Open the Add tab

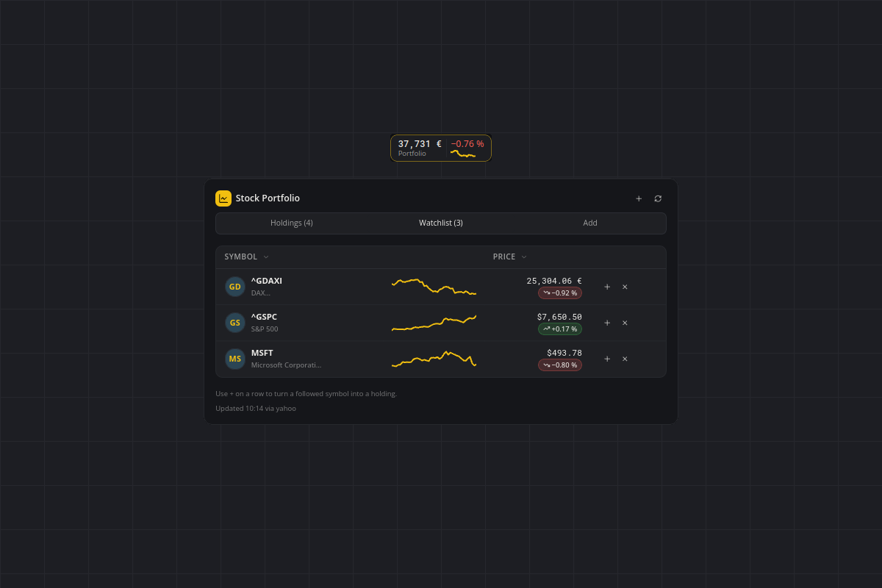(590, 223)
